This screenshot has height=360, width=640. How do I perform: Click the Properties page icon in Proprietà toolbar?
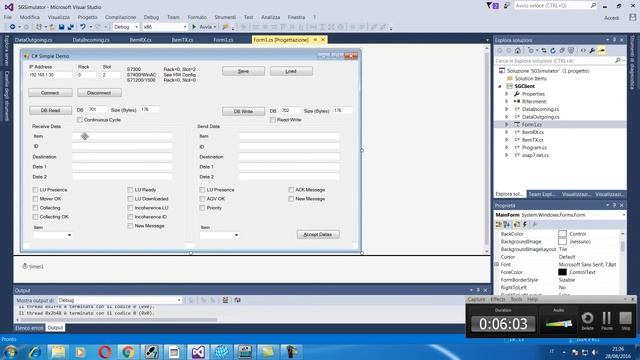[517, 224]
